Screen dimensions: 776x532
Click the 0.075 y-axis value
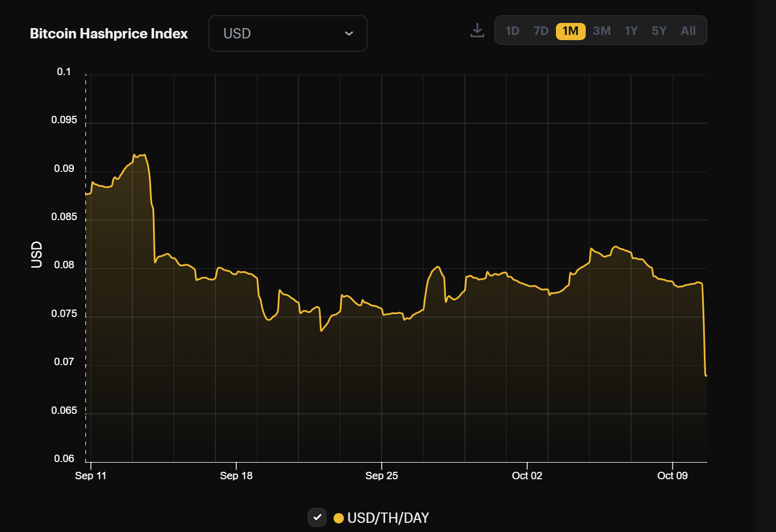point(64,314)
